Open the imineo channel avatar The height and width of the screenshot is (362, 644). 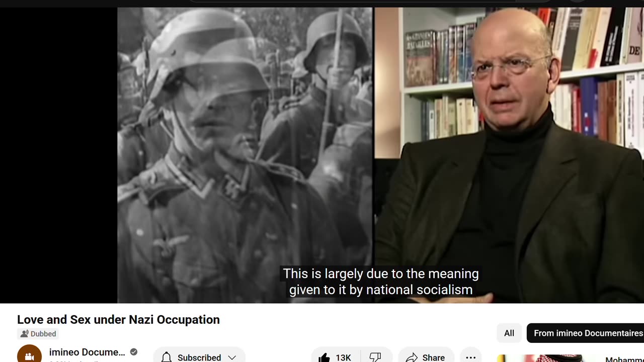point(29,353)
